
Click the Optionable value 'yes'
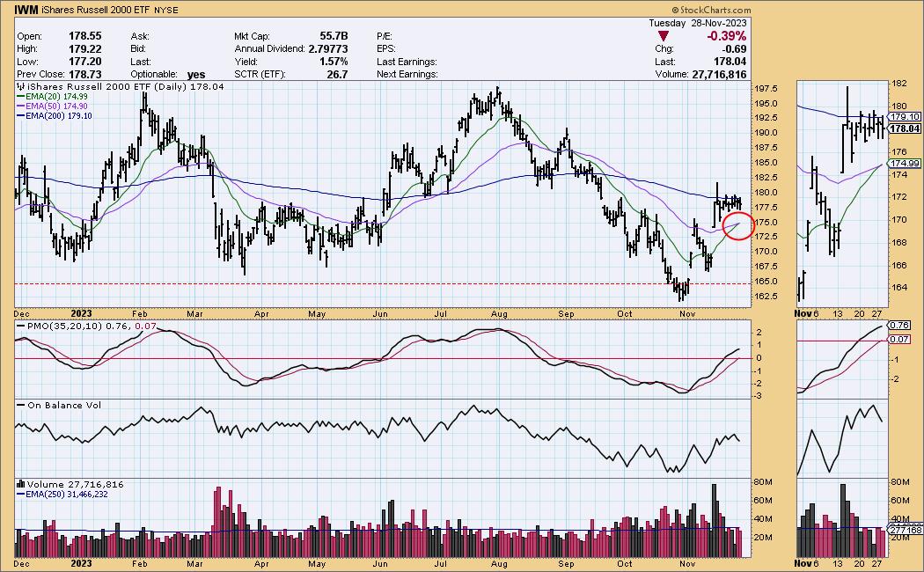196,74
